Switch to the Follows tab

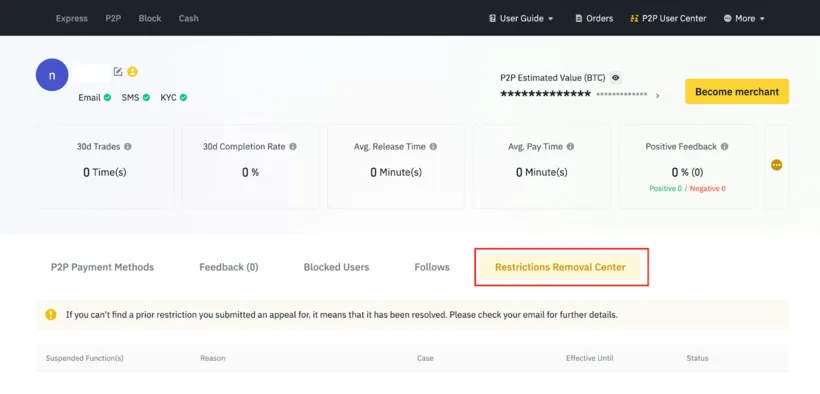click(432, 267)
